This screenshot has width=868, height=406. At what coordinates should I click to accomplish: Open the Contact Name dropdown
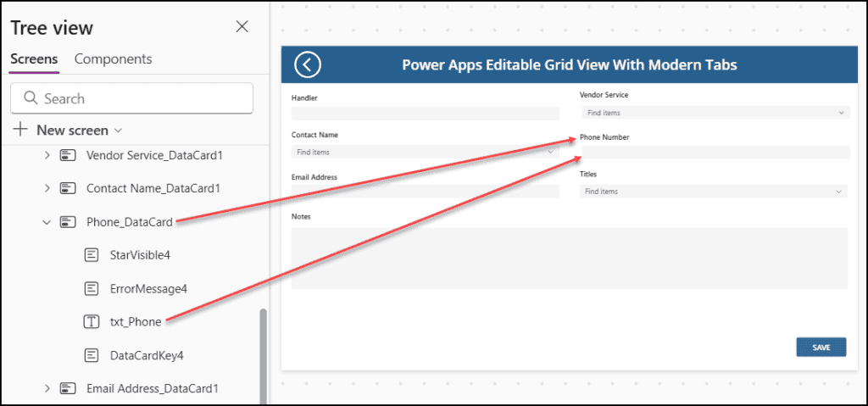(426, 152)
